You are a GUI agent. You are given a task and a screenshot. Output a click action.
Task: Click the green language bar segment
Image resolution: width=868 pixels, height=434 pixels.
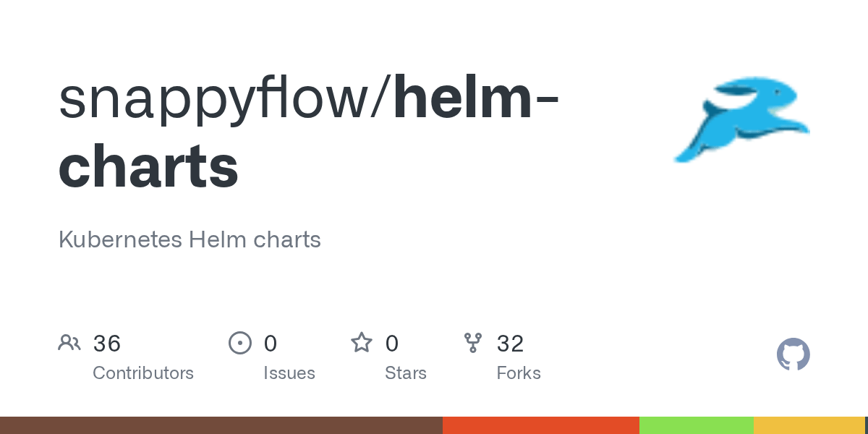click(697, 425)
